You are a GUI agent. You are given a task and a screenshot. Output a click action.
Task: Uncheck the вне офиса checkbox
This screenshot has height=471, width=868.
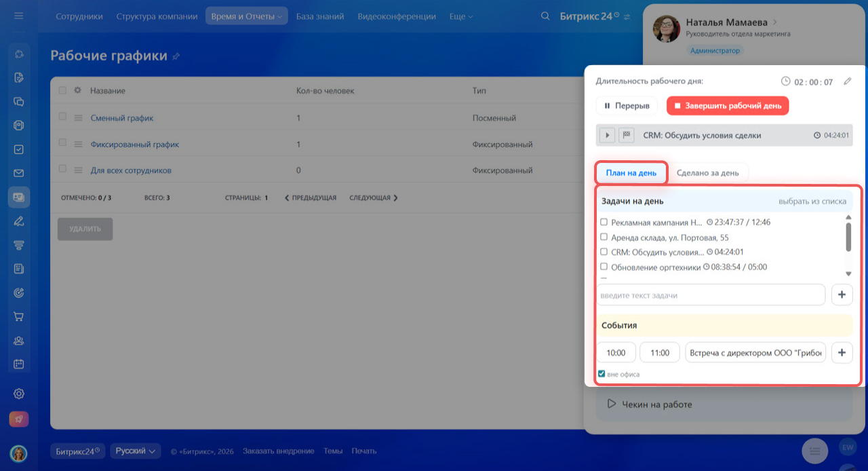click(x=601, y=374)
